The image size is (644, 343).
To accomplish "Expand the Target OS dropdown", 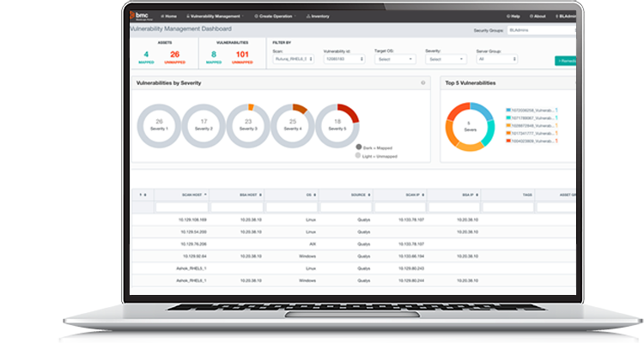I will click(395, 59).
